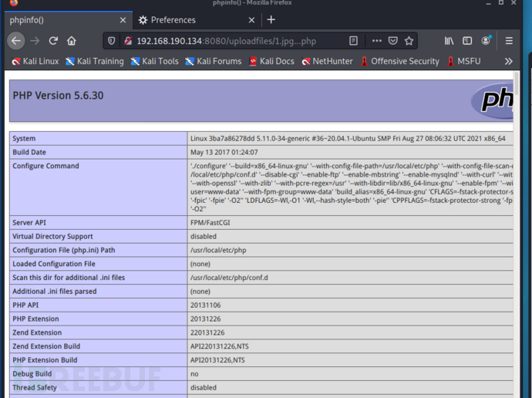Viewport: 532px width, 398px height.
Task: Click Virtual Directory Support label
Action: pos(52,237)
